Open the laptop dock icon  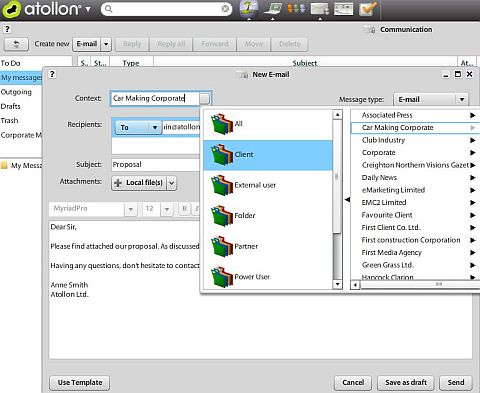pos(273,9)
